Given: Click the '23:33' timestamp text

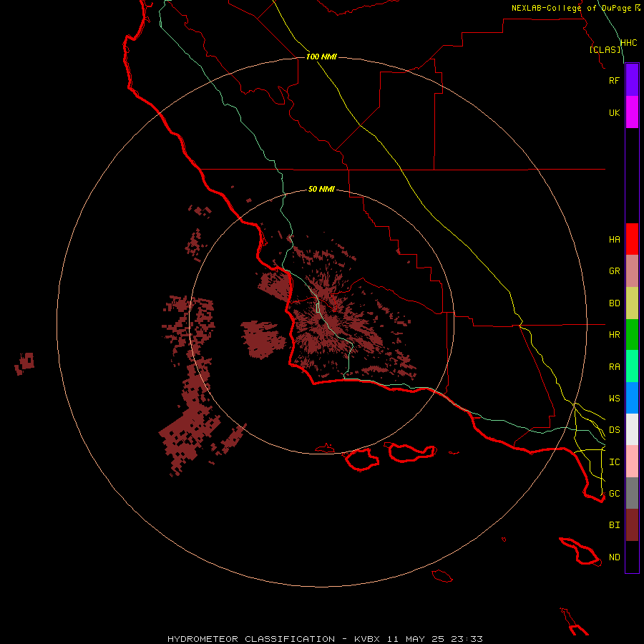Looking at the screenshot, I should (467, 639).
